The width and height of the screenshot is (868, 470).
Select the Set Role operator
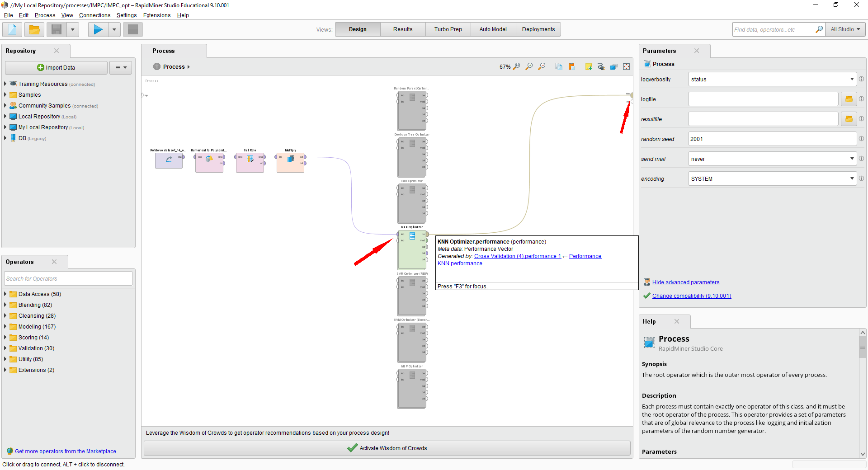point(250,162)
